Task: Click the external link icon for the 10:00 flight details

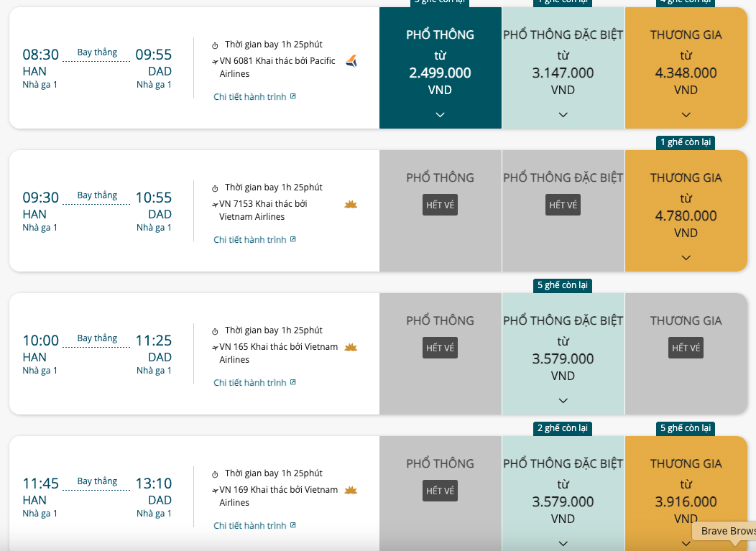Action: point(293,382)
